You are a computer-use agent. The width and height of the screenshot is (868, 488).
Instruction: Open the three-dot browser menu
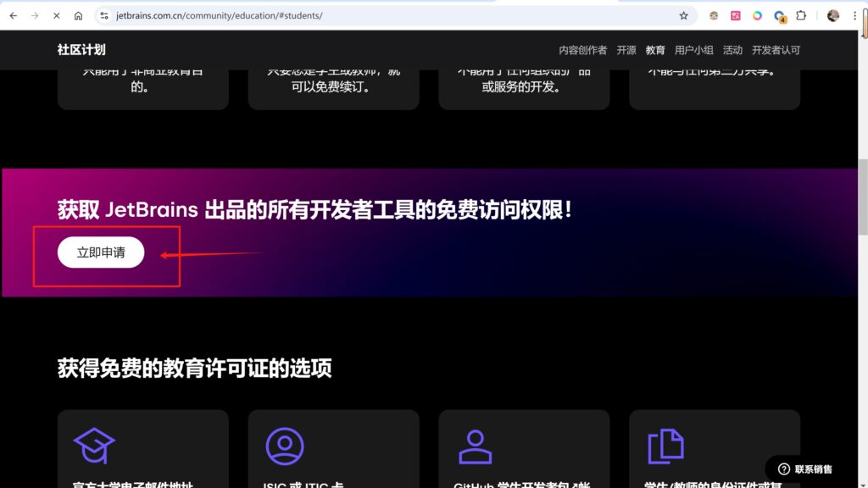854,15
